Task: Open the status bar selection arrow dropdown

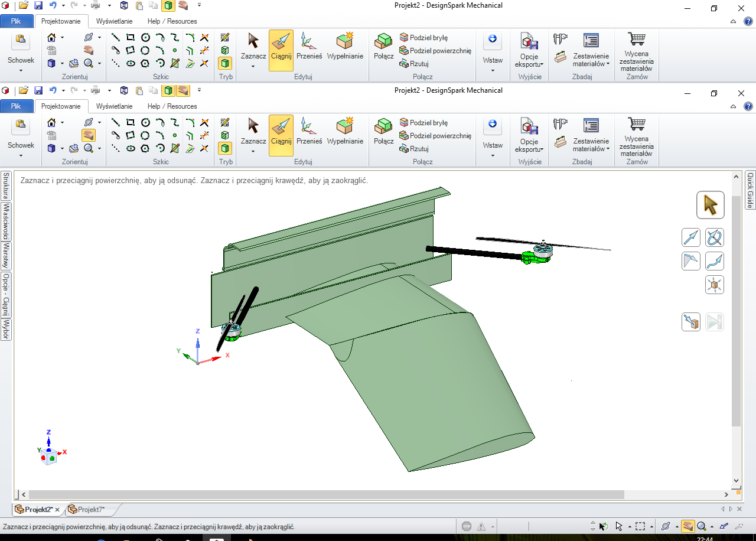Action: click(x=630, y=526)
